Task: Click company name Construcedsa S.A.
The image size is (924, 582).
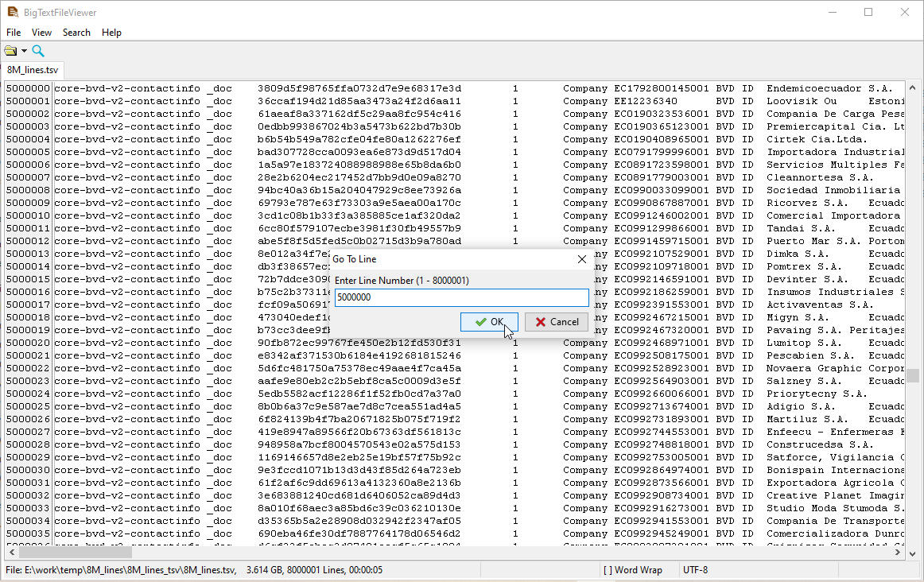Action: (x=820, y=444)
